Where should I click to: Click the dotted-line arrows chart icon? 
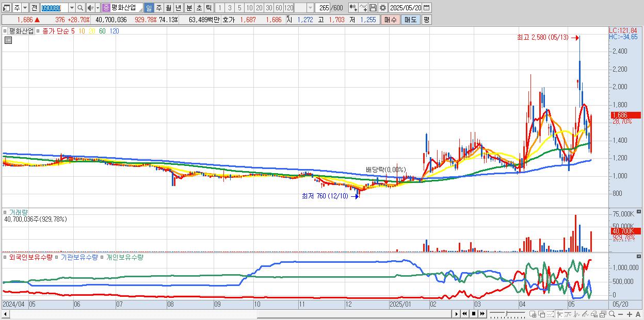click(x=550, y=314)
